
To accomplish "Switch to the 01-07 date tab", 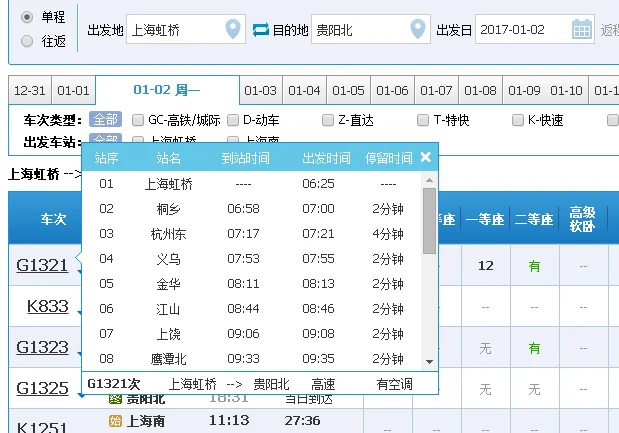I will pos(436,91).
